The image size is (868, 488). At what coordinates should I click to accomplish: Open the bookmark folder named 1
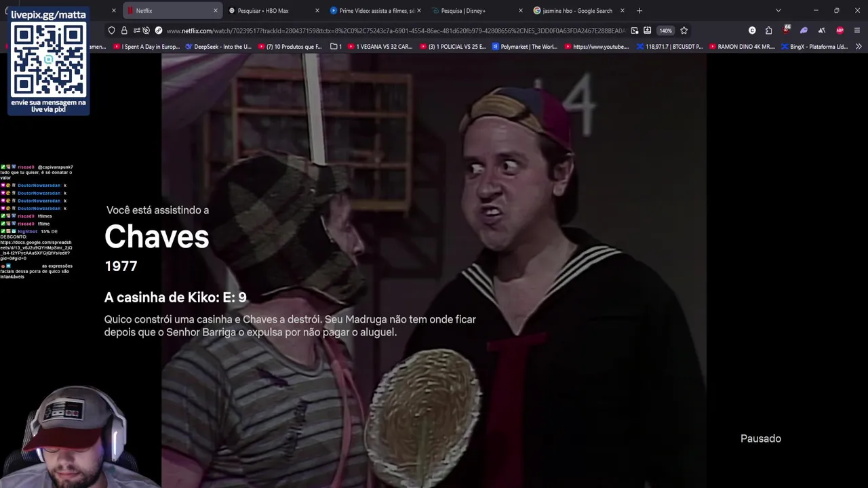coord(336,47)
